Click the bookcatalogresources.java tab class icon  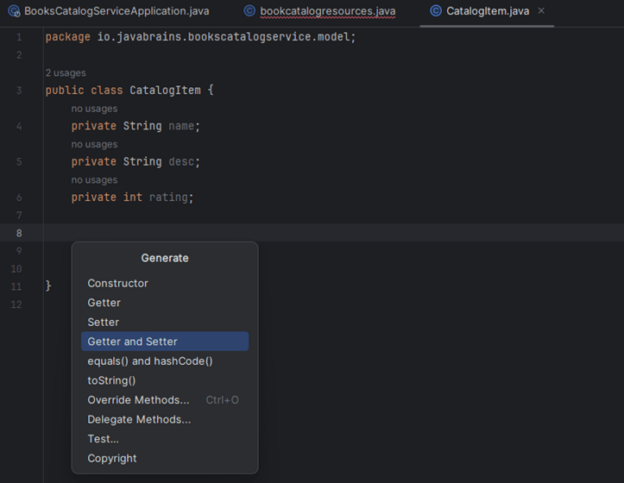coord(250,11)
